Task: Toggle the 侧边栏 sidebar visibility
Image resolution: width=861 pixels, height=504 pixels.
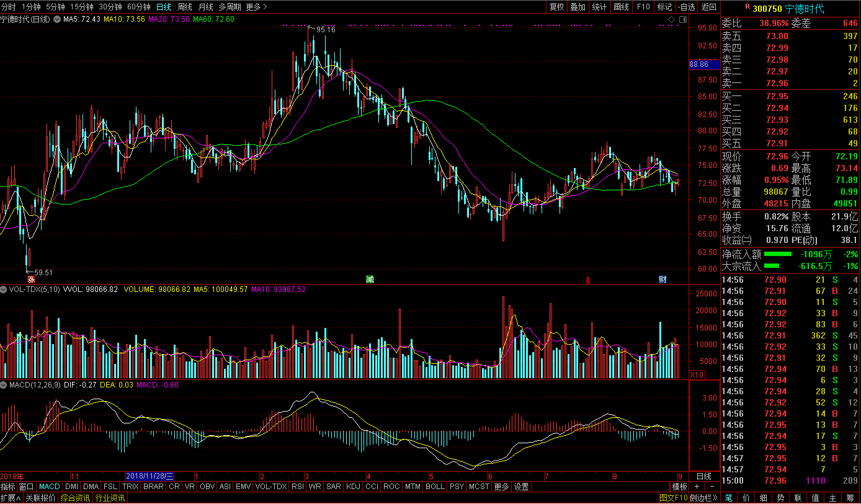Action: pos(704,498)
